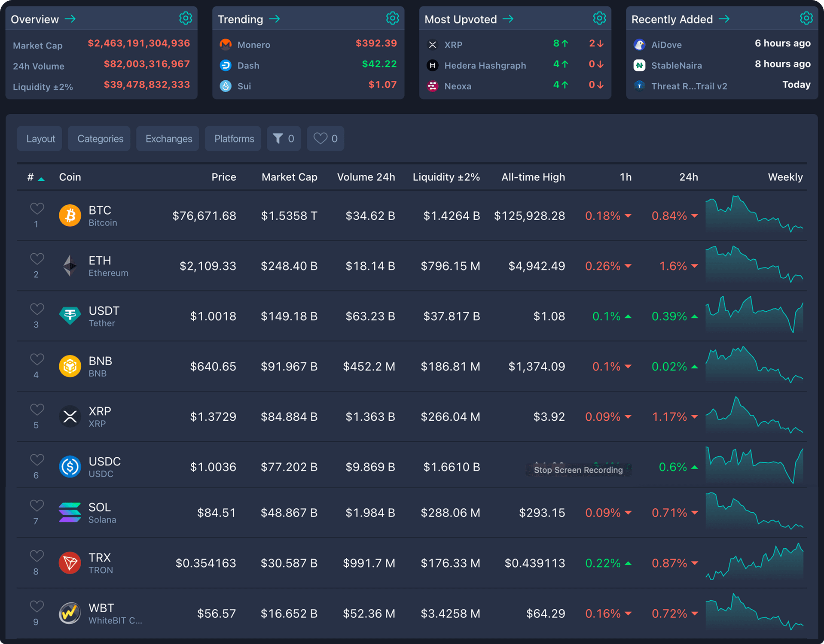Click the Tether logo in the table

tap(70, 316)
